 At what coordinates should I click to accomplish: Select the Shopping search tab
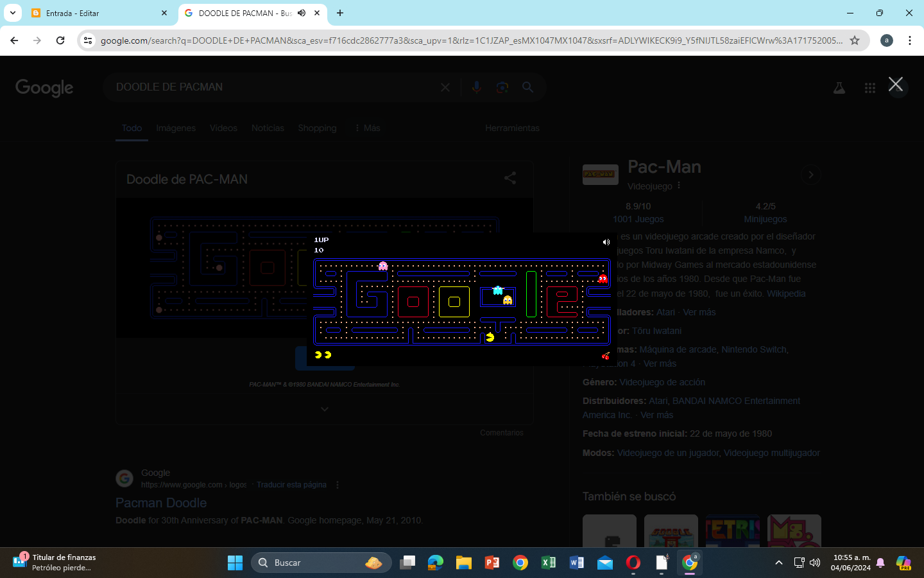(317, 128)
